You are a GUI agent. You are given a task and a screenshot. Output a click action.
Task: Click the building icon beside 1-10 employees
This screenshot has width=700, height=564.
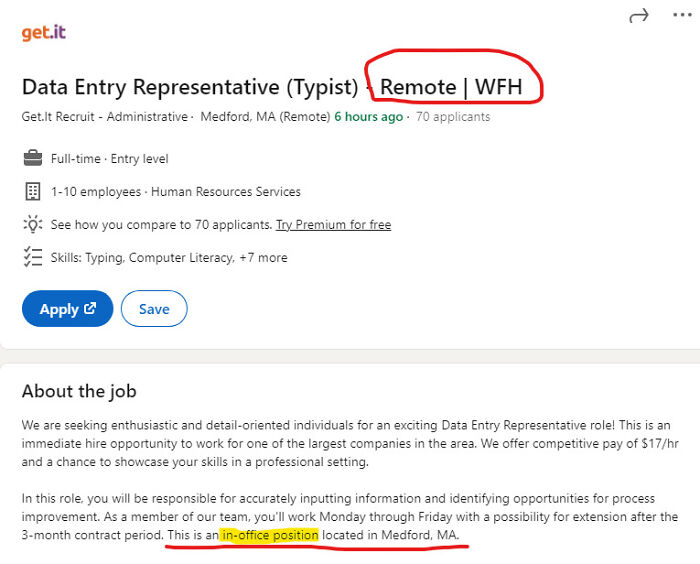click(32, 191)
